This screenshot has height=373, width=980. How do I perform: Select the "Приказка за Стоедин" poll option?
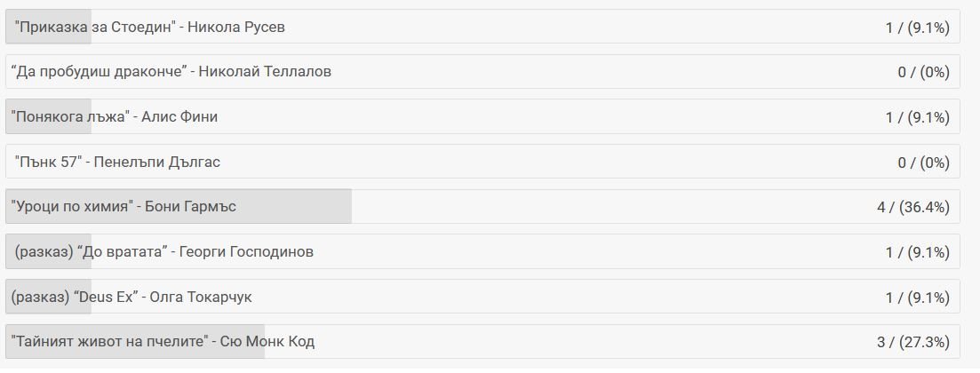(x=149, y=27)
